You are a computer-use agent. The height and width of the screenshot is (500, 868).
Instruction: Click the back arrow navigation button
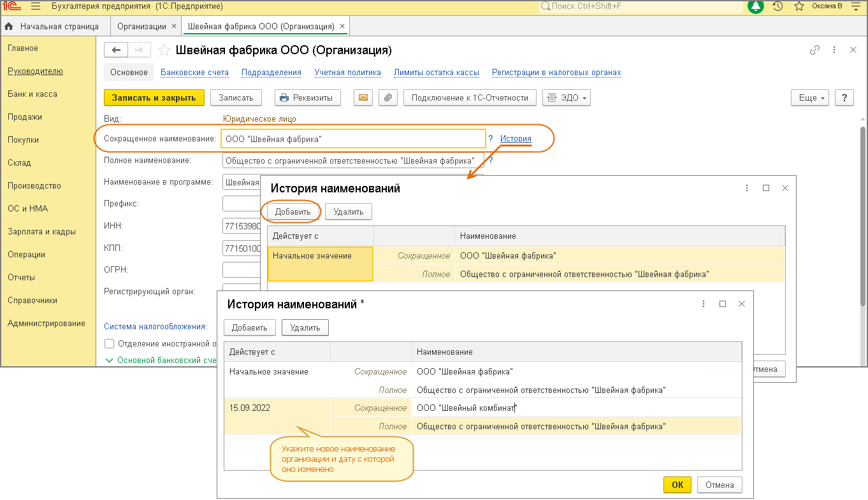(x=116, y=50)
